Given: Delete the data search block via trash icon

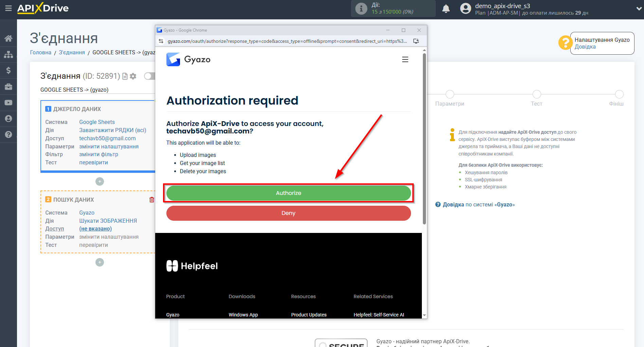Looking at the screenshot, I should pos(151,200).
